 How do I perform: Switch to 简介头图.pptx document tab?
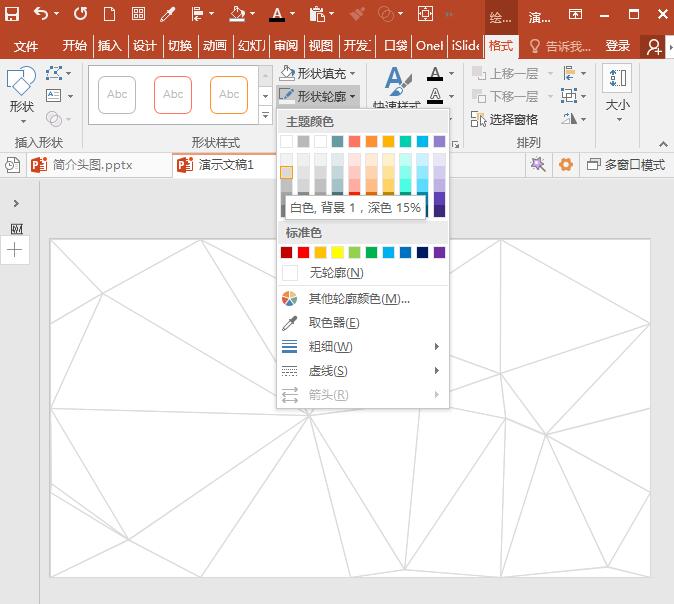[87, 165]
